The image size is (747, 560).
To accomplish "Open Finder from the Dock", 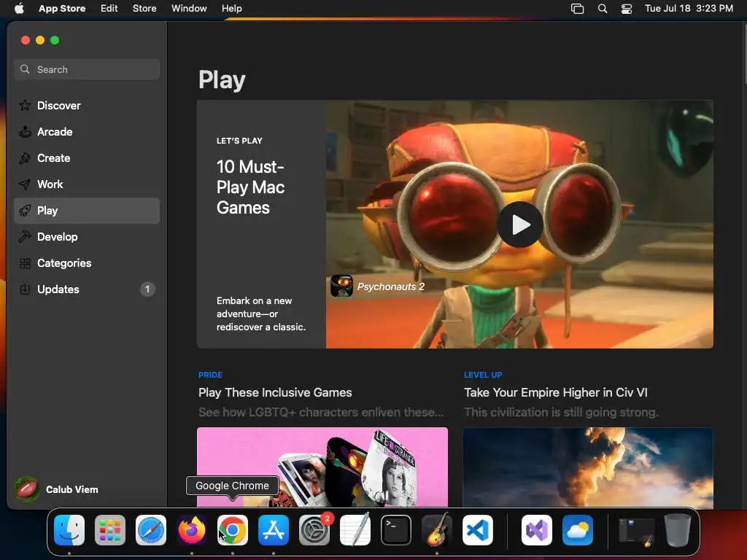I will point(69,530).
